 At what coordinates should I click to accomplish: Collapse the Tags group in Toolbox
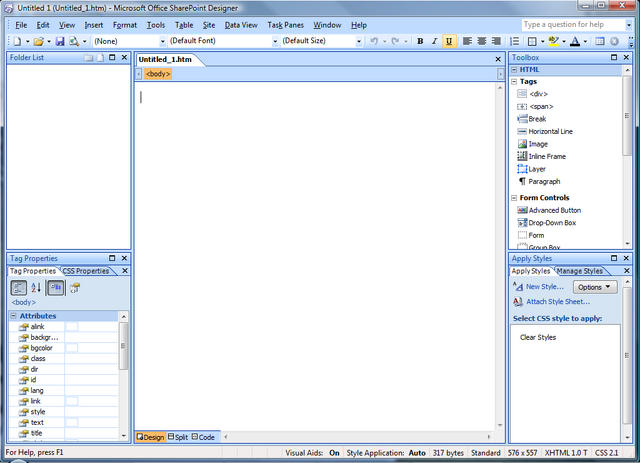click(x=514, y=82)
